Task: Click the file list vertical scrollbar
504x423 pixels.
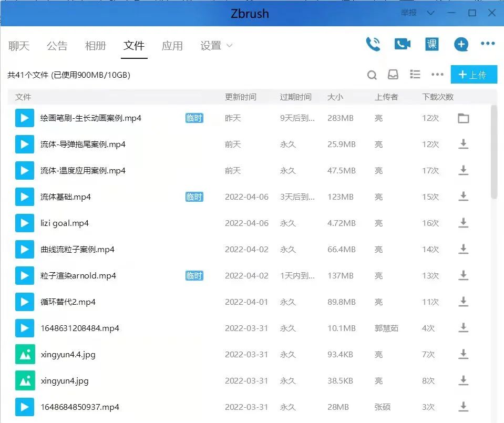Action: point(494,152)
